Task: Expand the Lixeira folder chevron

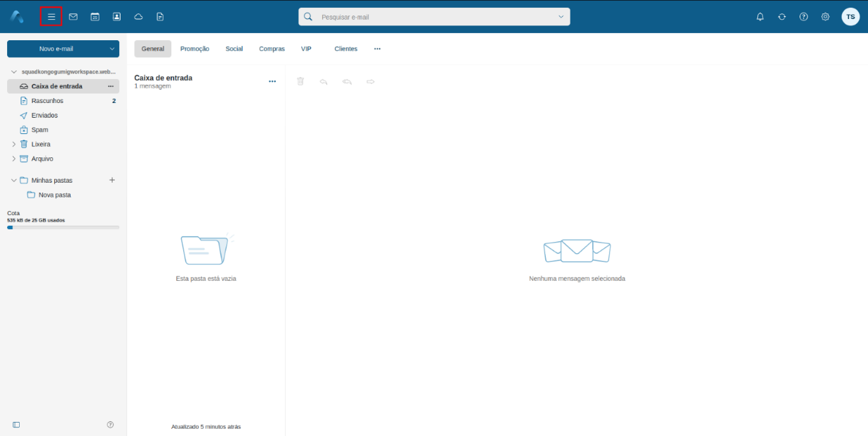Action: (x=14, y=144)
